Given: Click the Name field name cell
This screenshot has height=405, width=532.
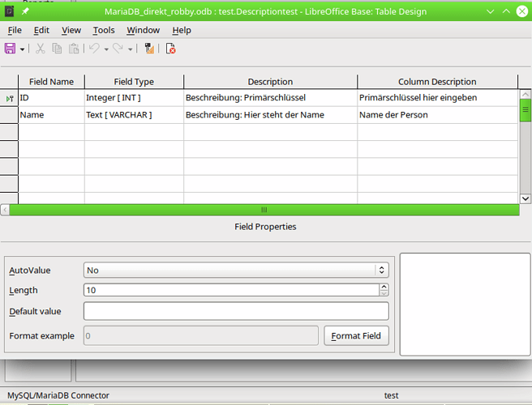Looking at the screenshot, I should pos(51,115).
